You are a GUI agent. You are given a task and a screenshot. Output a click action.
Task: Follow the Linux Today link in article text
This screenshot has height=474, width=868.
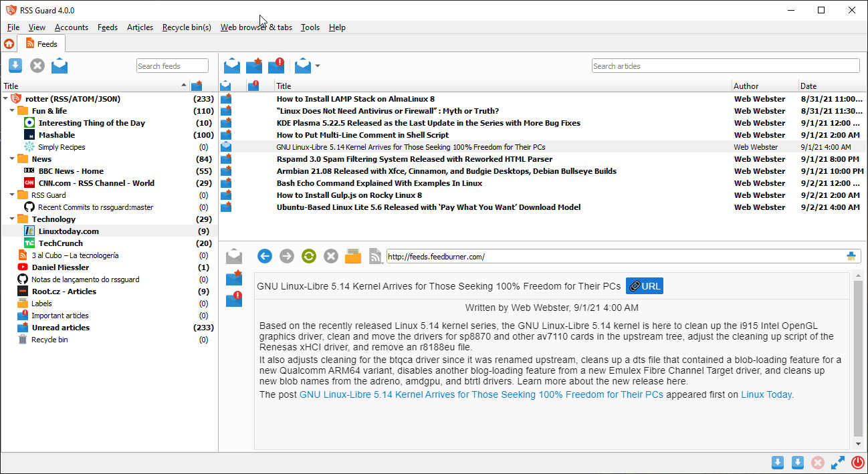766,394
